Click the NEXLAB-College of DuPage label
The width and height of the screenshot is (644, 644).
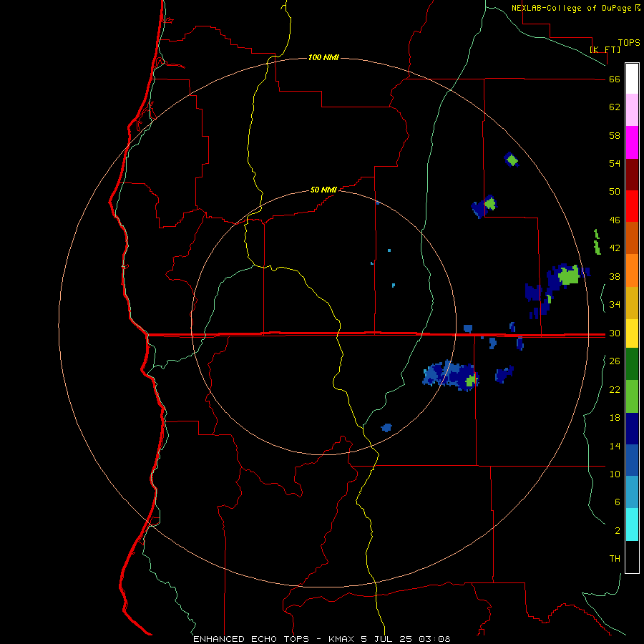pyautogui.click(x=571, y=8)
